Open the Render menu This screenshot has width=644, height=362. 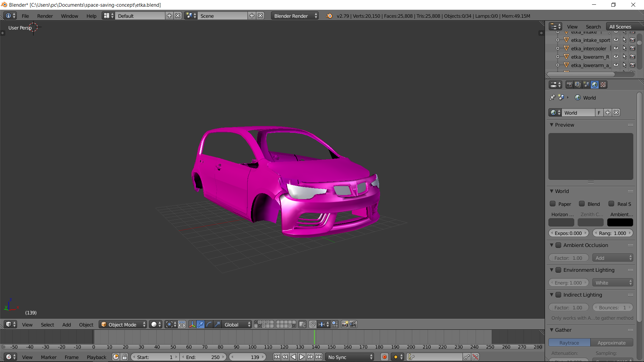tap(45, 16)
